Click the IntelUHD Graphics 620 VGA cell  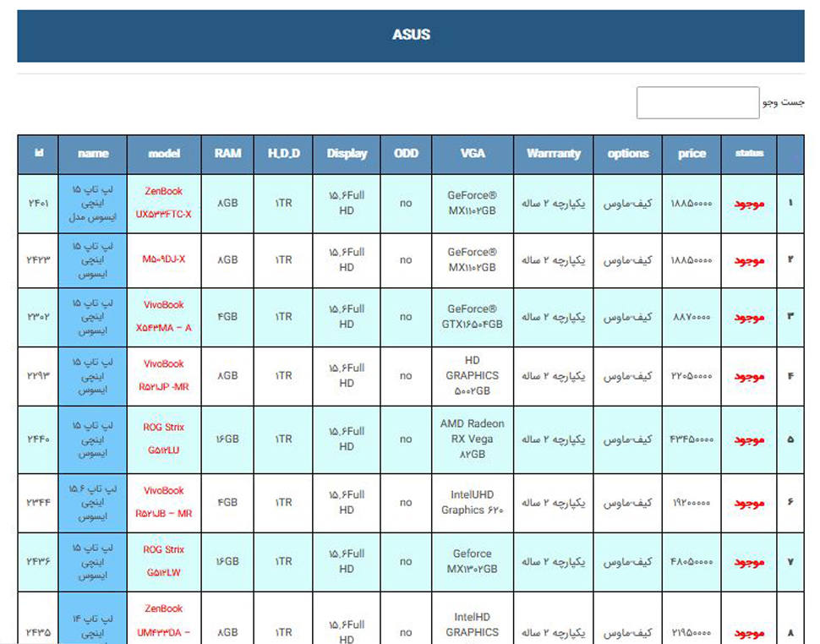[x=473, y=503]
